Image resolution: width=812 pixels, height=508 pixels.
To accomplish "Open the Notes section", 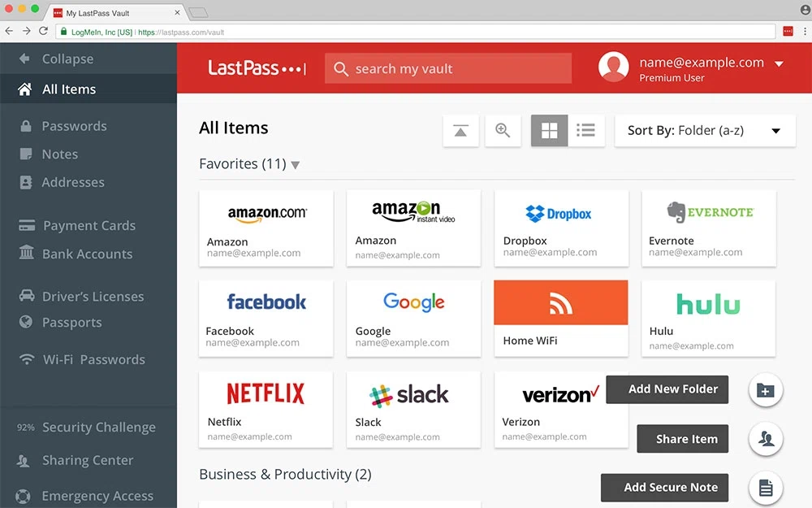I will pyautogui.click(x=59, y=154).
